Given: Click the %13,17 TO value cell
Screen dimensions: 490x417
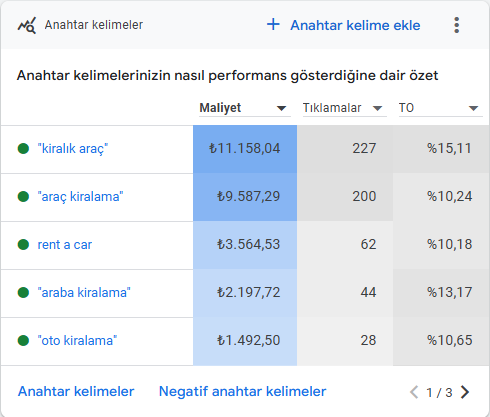Looking at the screenshot, I should (441, 293).
